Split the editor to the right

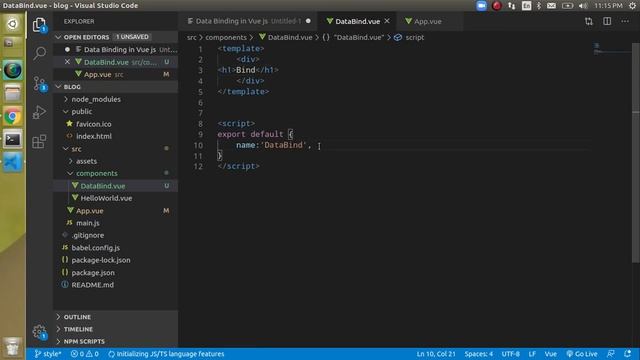click(607, 21)
